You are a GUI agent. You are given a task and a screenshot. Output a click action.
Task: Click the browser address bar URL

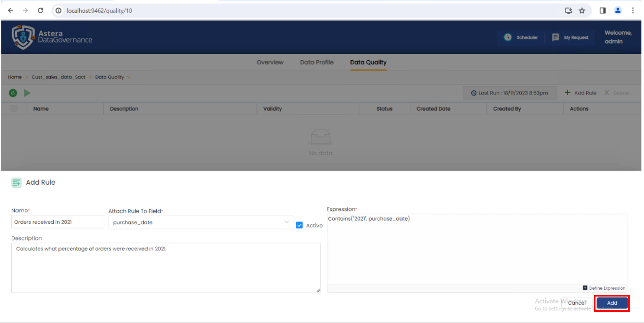tap(99, 11)
